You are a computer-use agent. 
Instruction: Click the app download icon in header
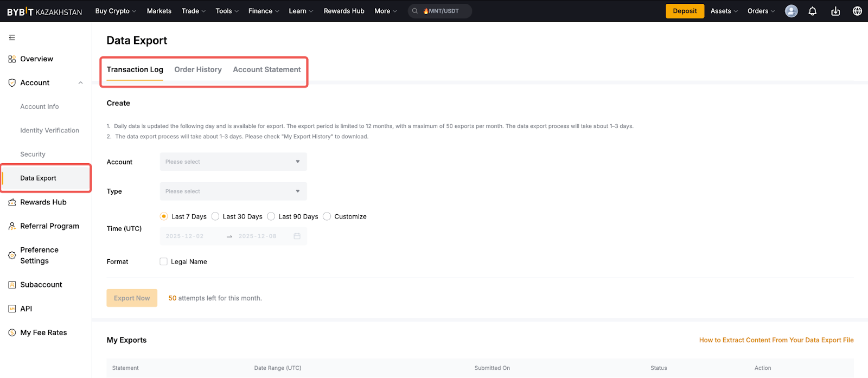click(835, 11)
